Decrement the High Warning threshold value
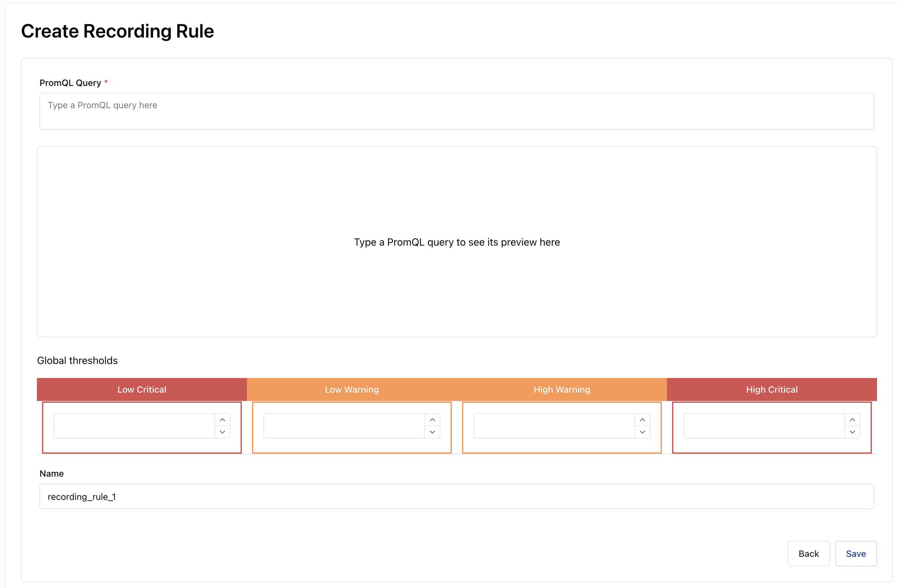 click(642, 432)
